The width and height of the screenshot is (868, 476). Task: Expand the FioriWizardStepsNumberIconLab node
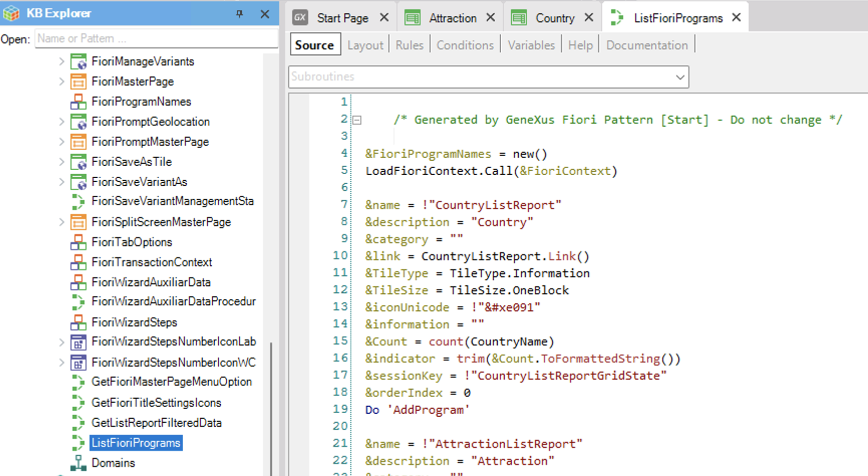click(x=61, y=342)
